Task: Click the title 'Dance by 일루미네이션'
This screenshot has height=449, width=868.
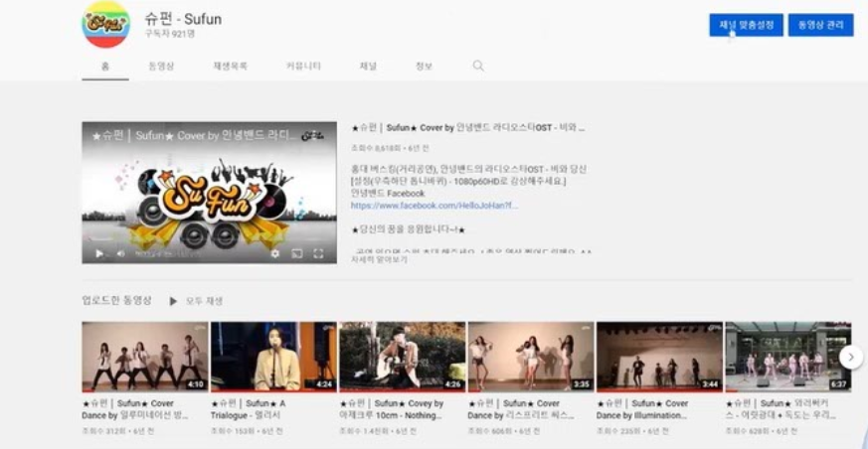Action: [135, 409]
